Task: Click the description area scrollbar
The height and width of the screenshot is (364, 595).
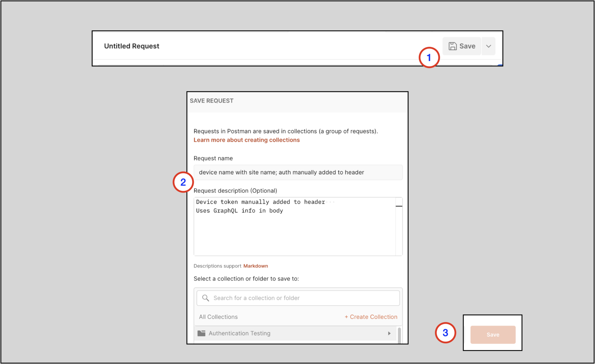Action: (399, 206)
